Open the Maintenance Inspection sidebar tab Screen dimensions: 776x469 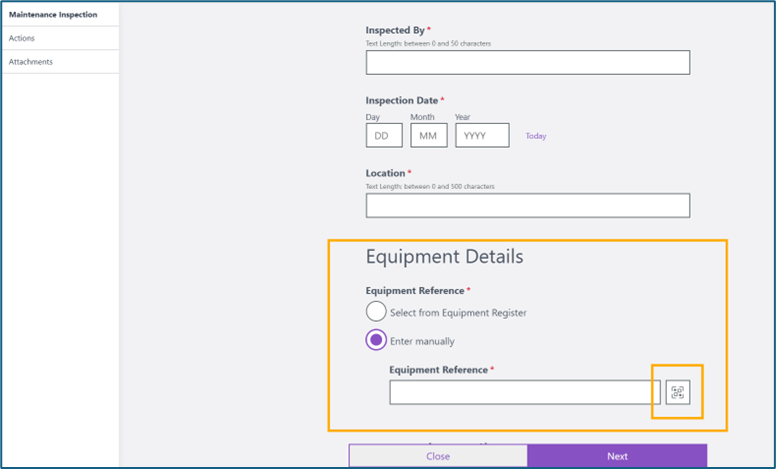pos(53,14)
